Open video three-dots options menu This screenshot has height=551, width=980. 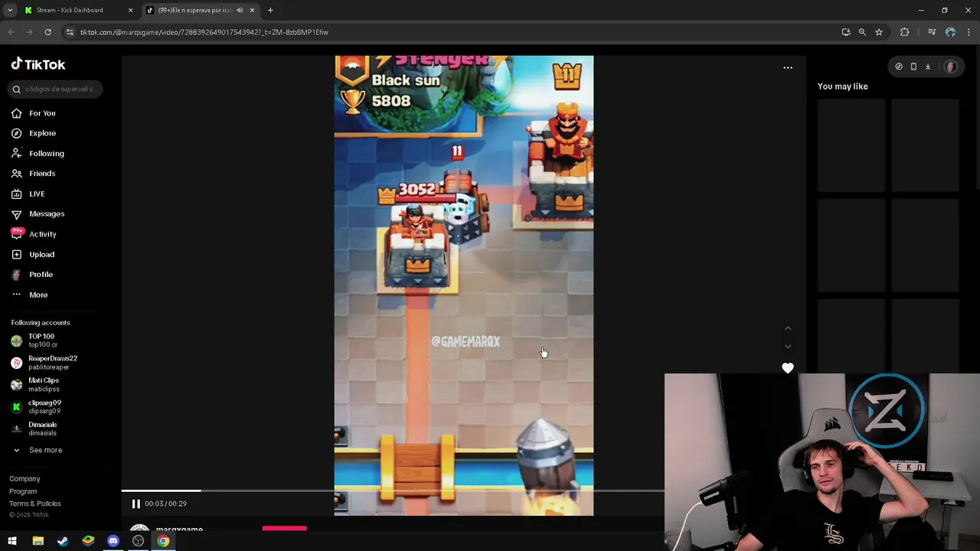(788, 67)
